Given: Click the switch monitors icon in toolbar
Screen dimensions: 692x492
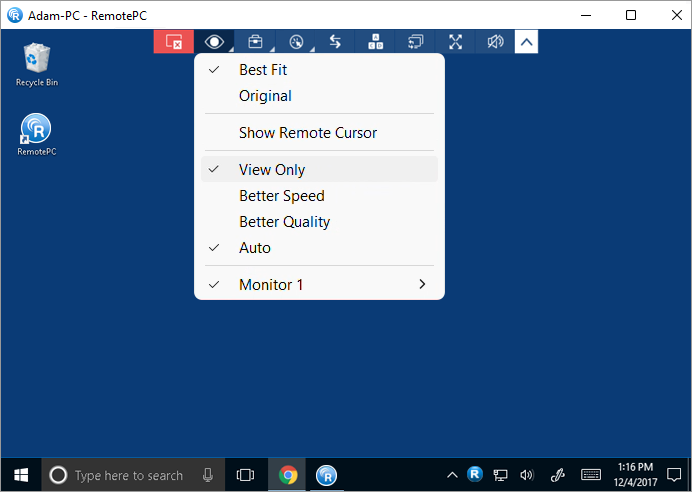Looking at the screenshot, I should 416,42.
